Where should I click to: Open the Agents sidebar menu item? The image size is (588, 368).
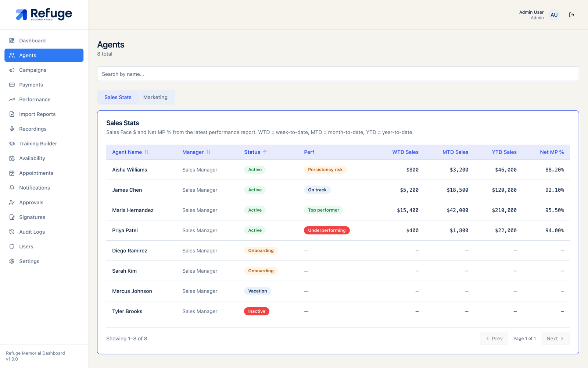[44, 55]
